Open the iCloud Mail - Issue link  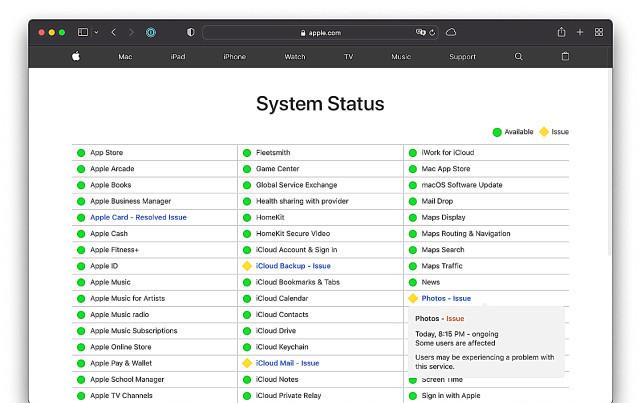click(x=287, y=363)
